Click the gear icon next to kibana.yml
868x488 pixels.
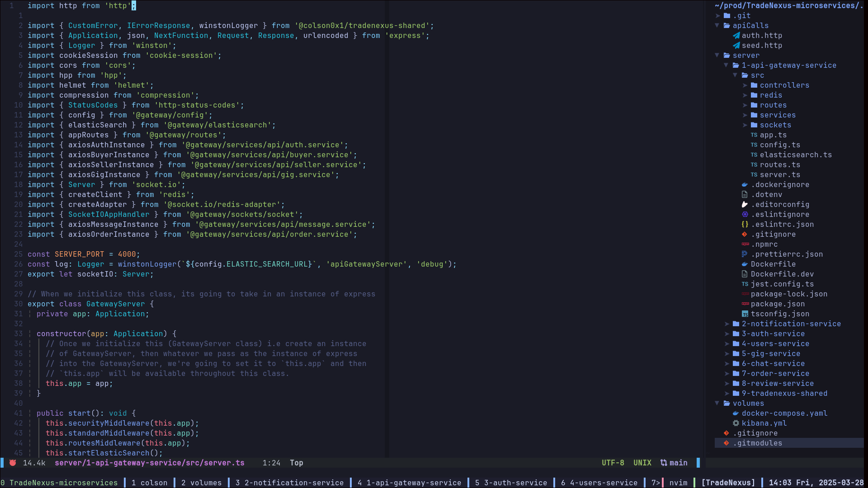tap(736, 423)
